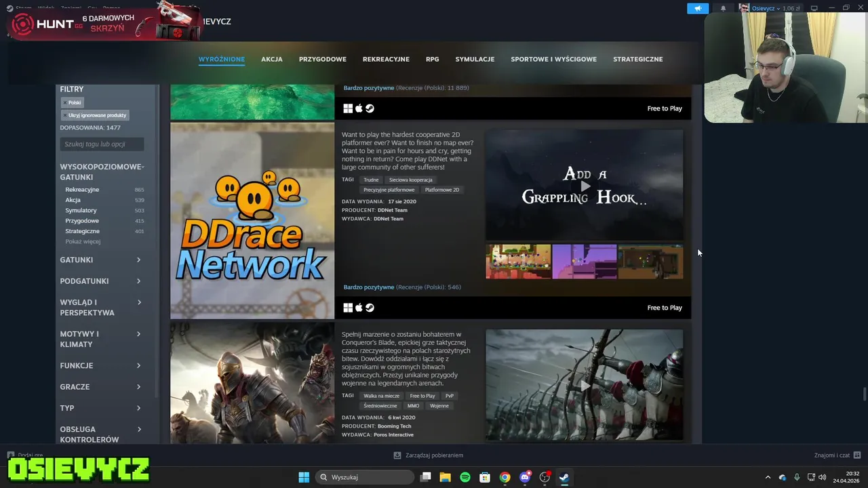The width and height of the screenshot is (868, 488).
Task: Click the Sieciowa kooperacja tag
Action: (410, 180)
